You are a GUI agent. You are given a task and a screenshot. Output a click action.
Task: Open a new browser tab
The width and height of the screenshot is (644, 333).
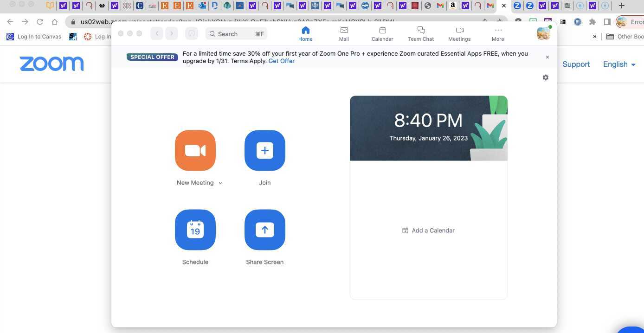[622, 6]
